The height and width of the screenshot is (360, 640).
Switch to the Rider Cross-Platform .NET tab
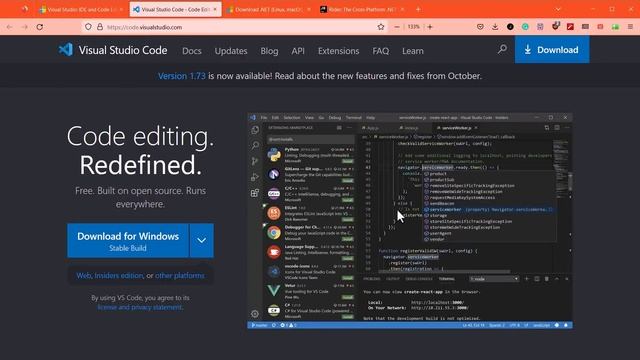tap(362, 9)
